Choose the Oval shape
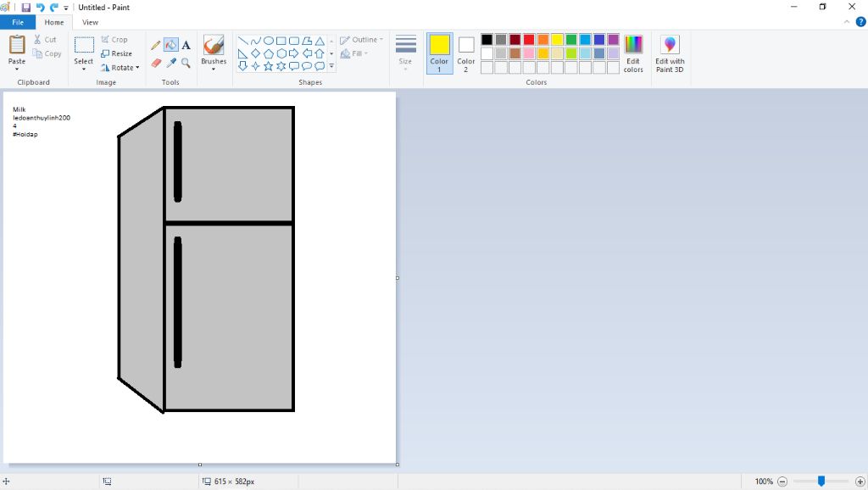The image size is (868, 490). (x=269, y=41)
